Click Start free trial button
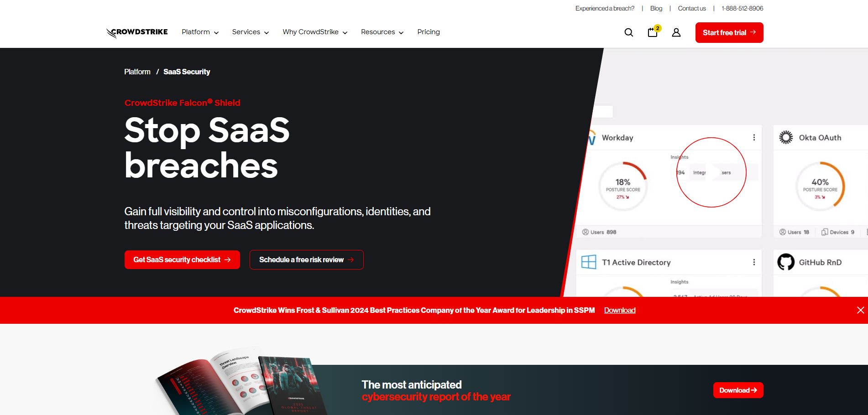 (x=729, y=32)
